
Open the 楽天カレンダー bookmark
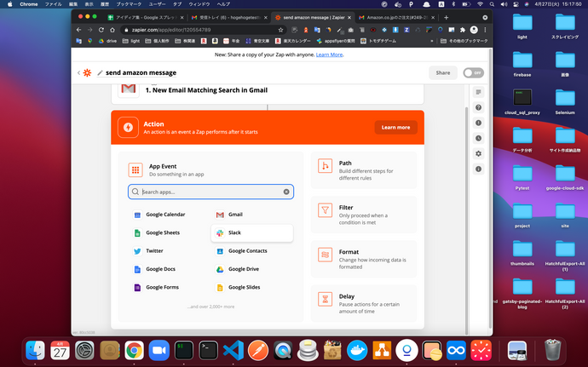coord(293,41)
